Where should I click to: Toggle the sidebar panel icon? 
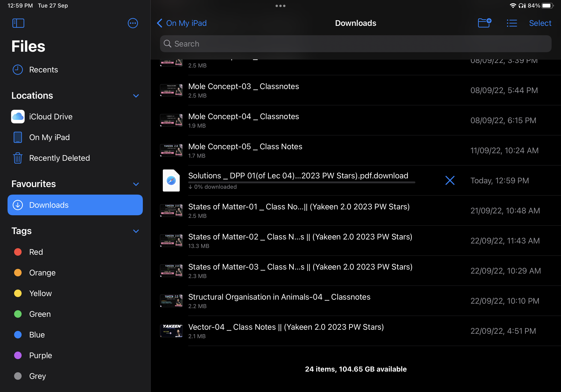[x=18, y=23]
